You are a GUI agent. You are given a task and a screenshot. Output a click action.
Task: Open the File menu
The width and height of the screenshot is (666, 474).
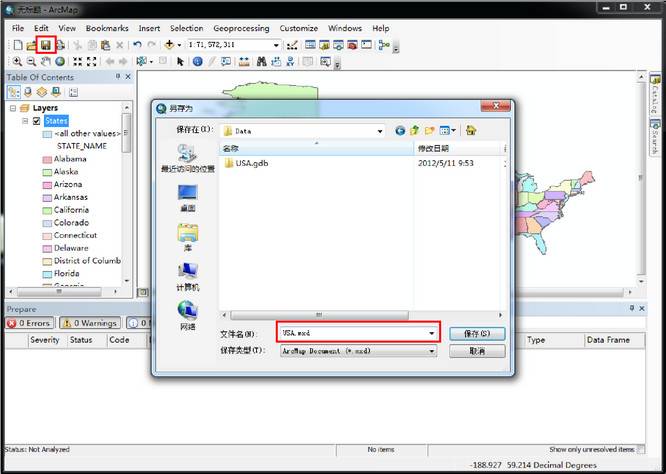(x=18, y=28)
